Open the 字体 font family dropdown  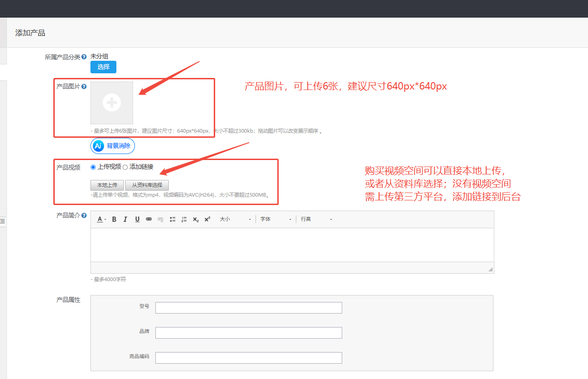click(x=276, y=219)
